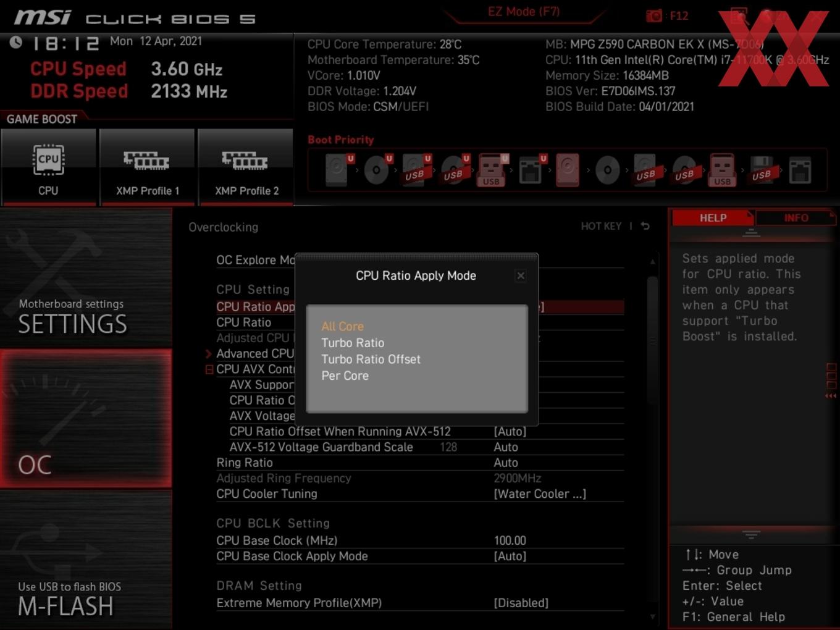
Task: Switch to the INFO tab
Action: (x=796, y=218)
